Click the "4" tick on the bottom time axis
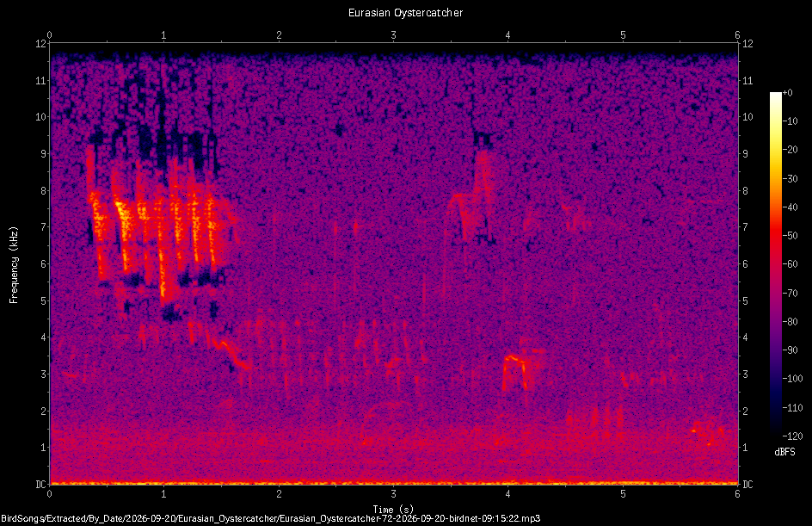812x526 pixels. point(508,494)
